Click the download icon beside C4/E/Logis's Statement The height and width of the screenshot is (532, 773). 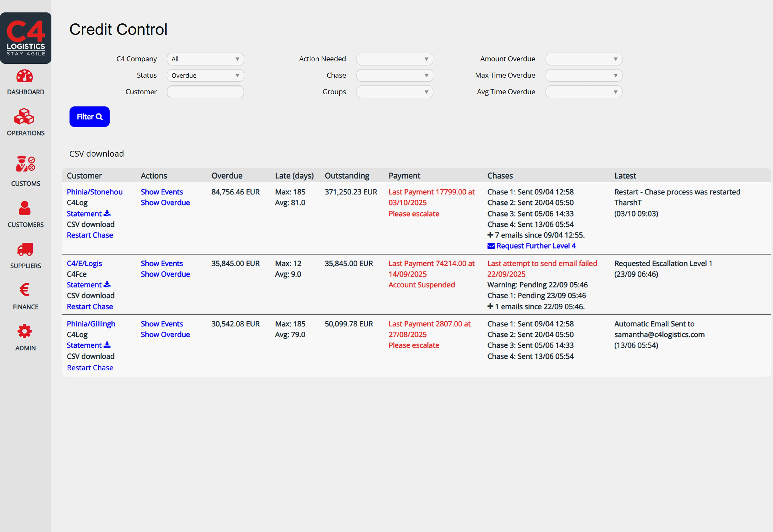[107, 284]
